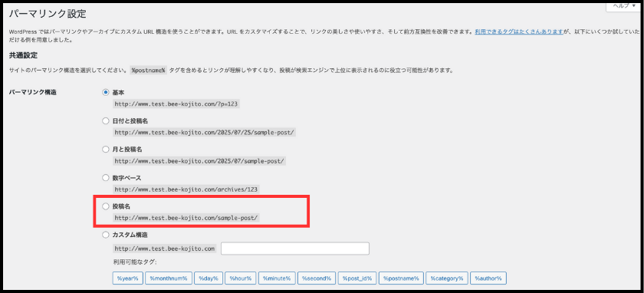Add the %day% tag
The height and width of the screenshot is (293, 644).
coord(209,278)
